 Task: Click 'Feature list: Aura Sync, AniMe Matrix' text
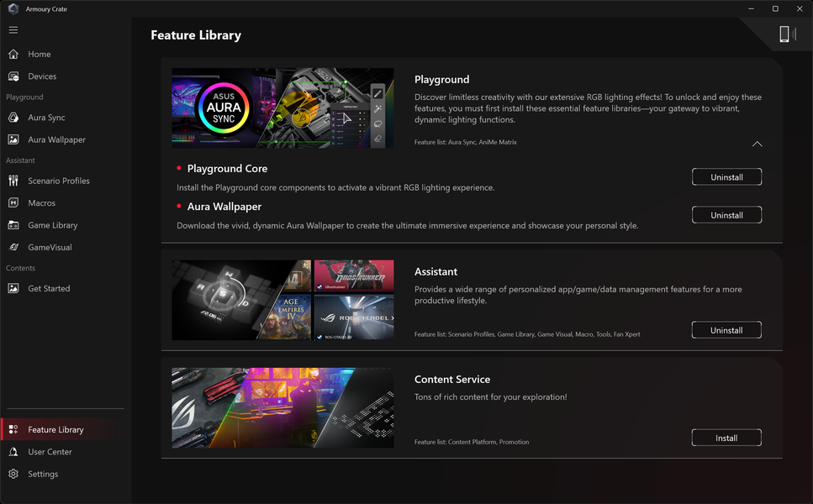pyautogui.click(x=465, y=142)
